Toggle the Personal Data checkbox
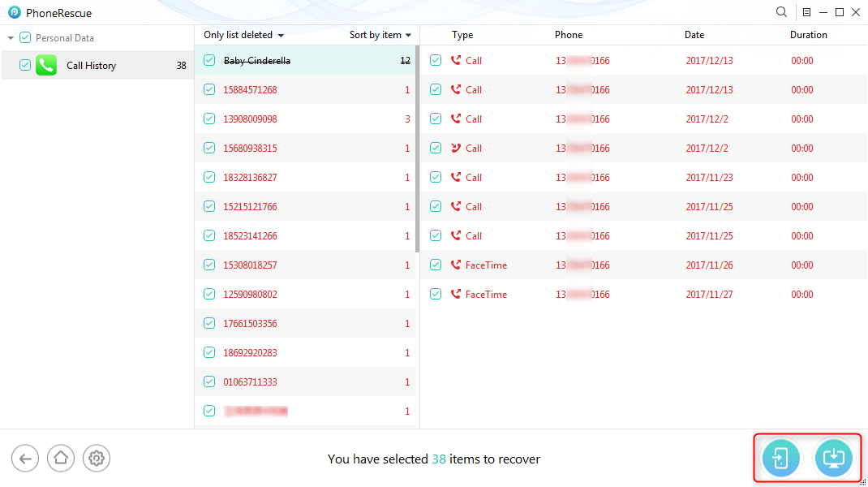The width and height of the screenshot is (868, 487). click(25, 37)
